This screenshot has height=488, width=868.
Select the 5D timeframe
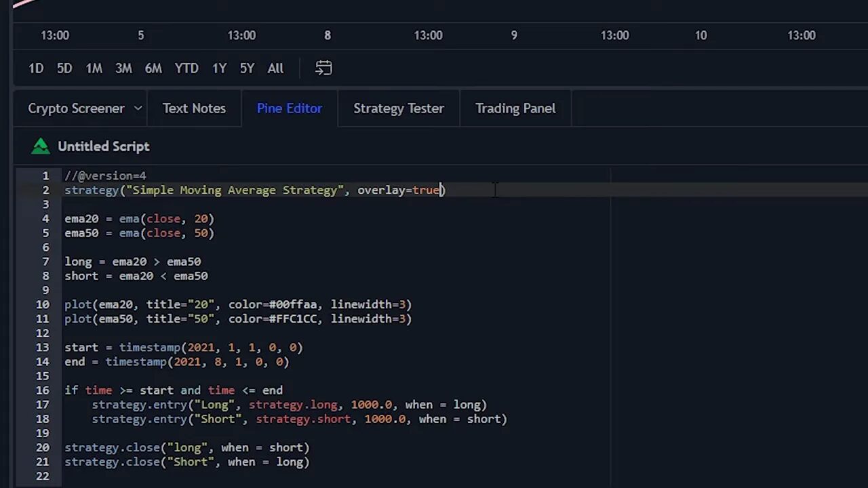tap(64, 68)
